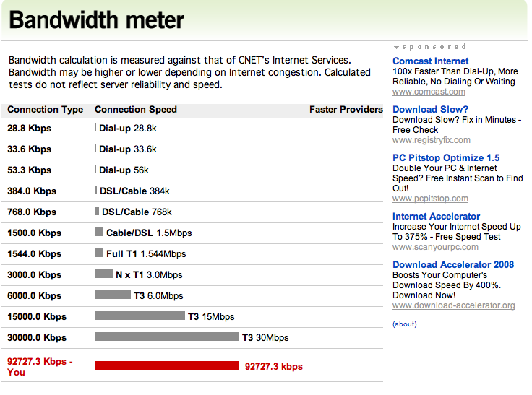
Task: Select the Full T1 1.544Mbps row
Action: pyautogui.click(x=192, y=253)
